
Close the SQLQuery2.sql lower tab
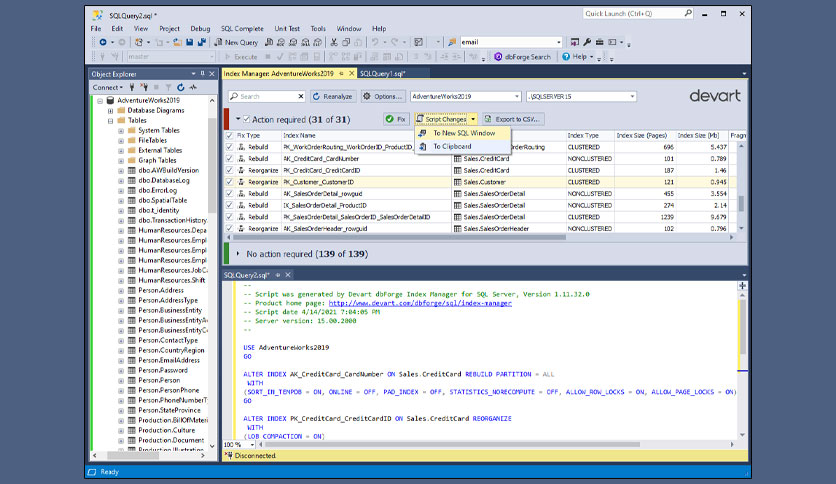click(x=288, y=275)
